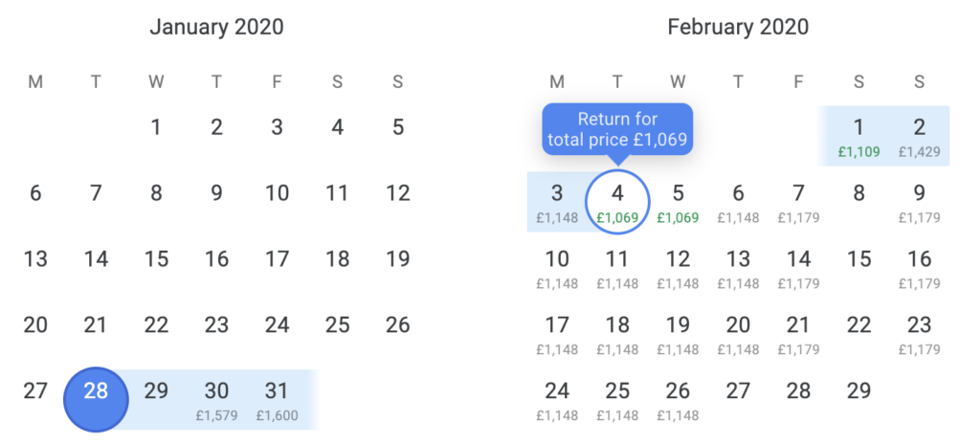Choose February 23 date
Viewport: 980px width, 445px height.
[x=920, y=334]
